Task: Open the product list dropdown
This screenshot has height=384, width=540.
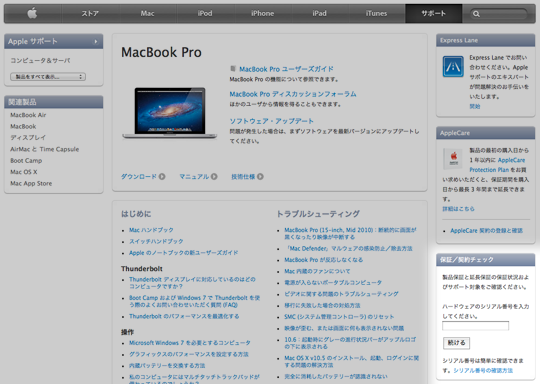Action: [48, 76]
